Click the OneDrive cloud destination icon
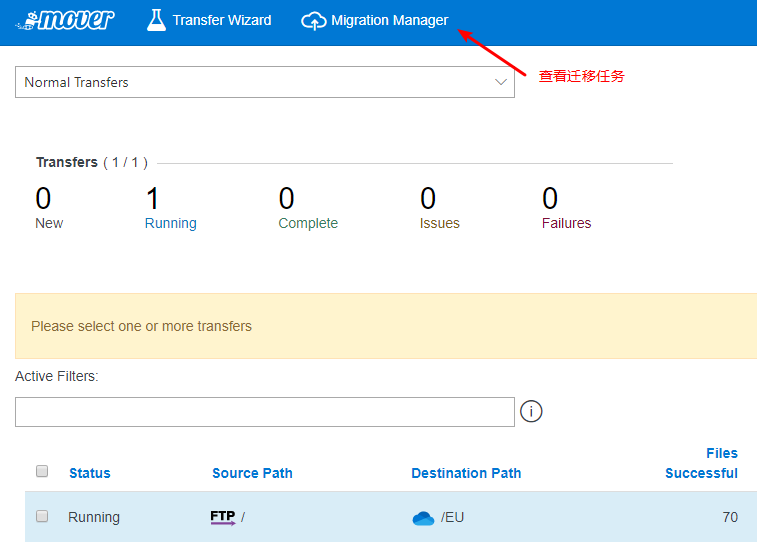Viewport: 757px width, 547px height. (423, 518)
